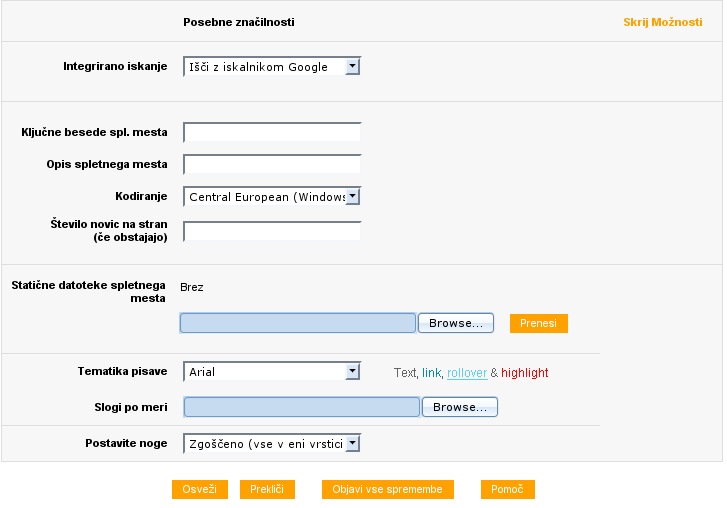This screenshot has height=508, width=727.
Task: Click the Osveži button
Action: pyautogui.click(x=200, y=489)
